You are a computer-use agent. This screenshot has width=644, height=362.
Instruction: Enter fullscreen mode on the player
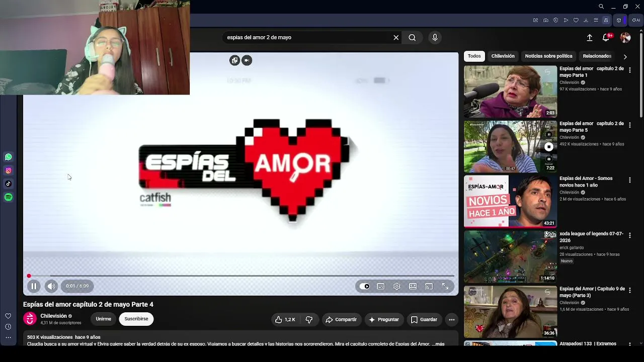445,286
